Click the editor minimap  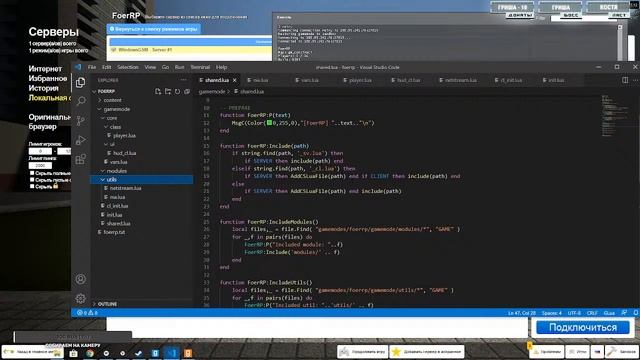[613, 116]
